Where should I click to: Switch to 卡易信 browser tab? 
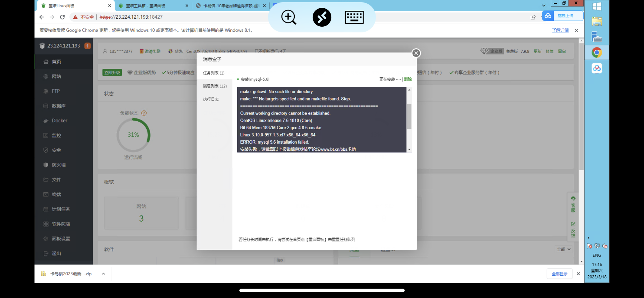coord(231,6)
